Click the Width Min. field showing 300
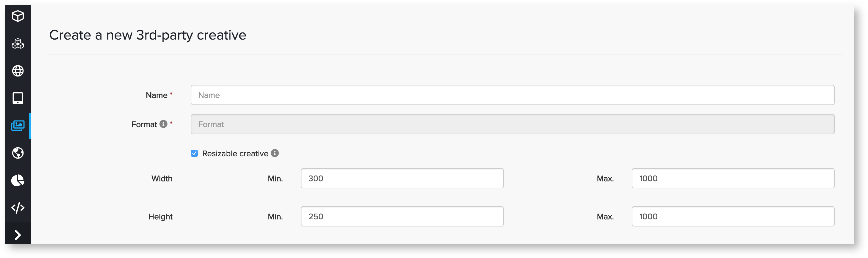 point(402,179)
